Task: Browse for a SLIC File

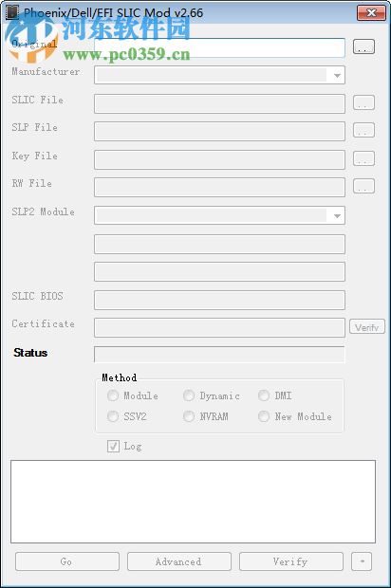Action: (363, 102)
